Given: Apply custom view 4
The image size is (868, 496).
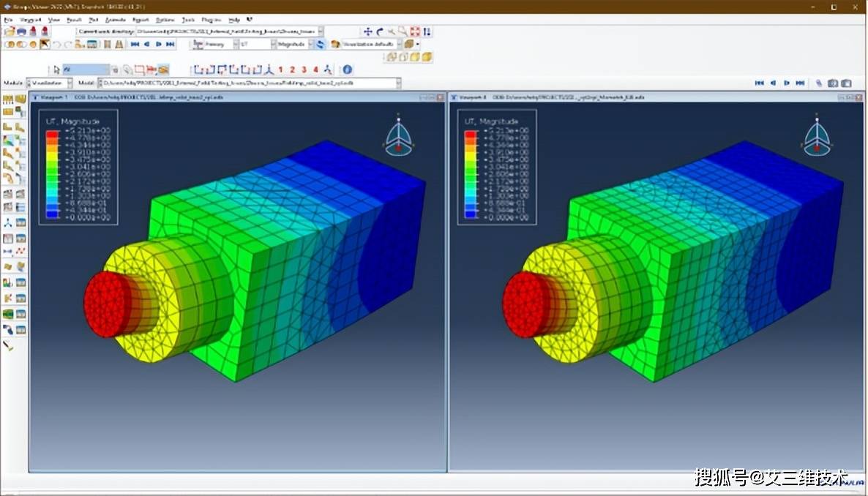Looking at the screenshot, I should (315, 69).
